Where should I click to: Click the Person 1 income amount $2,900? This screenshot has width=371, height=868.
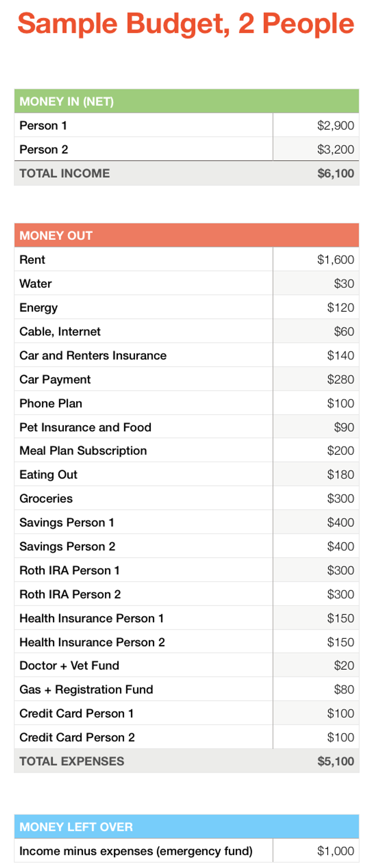[x=335, y=125]
